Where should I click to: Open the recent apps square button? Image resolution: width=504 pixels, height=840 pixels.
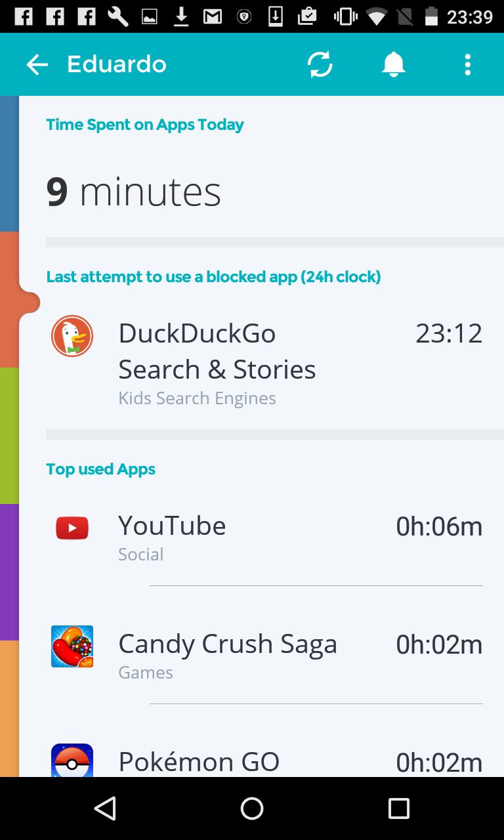coord(398,808)
